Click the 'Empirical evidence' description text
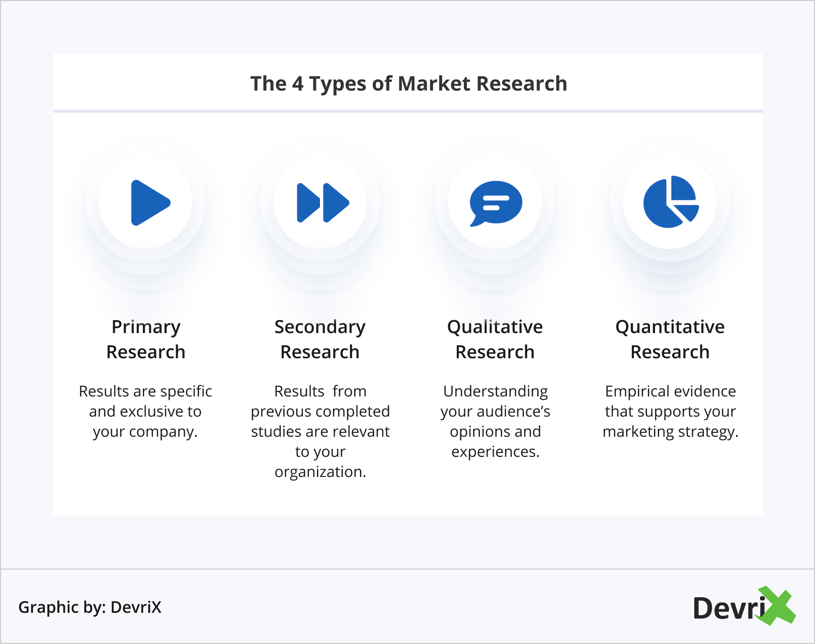The height and width of the screenshot is (644, 815). (670, 391)
